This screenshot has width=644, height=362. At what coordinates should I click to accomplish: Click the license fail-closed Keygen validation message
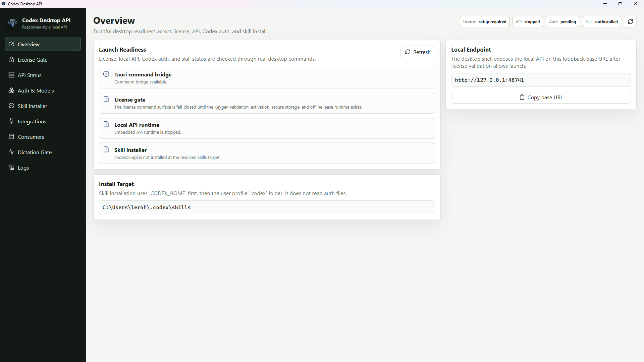tap(238, 107)
